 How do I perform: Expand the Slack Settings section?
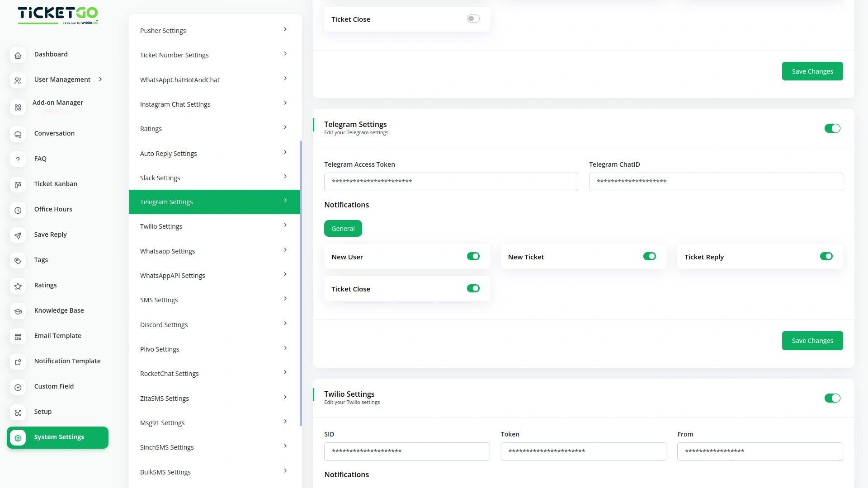click(x=214, y=178)
